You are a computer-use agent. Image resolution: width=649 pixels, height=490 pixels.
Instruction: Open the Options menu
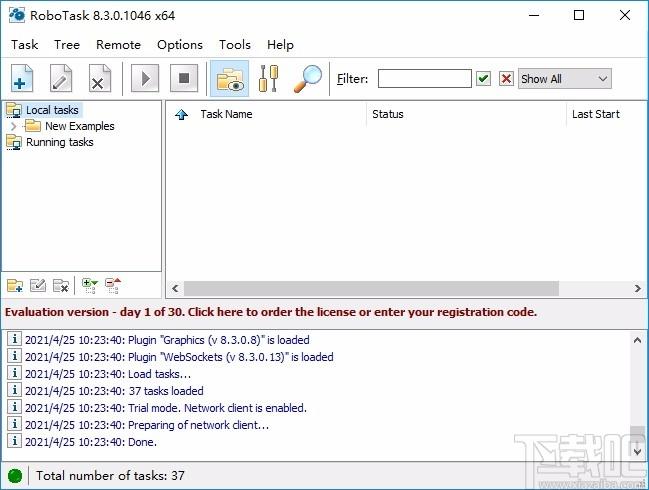pyautogui.click(x=180, y=45)
